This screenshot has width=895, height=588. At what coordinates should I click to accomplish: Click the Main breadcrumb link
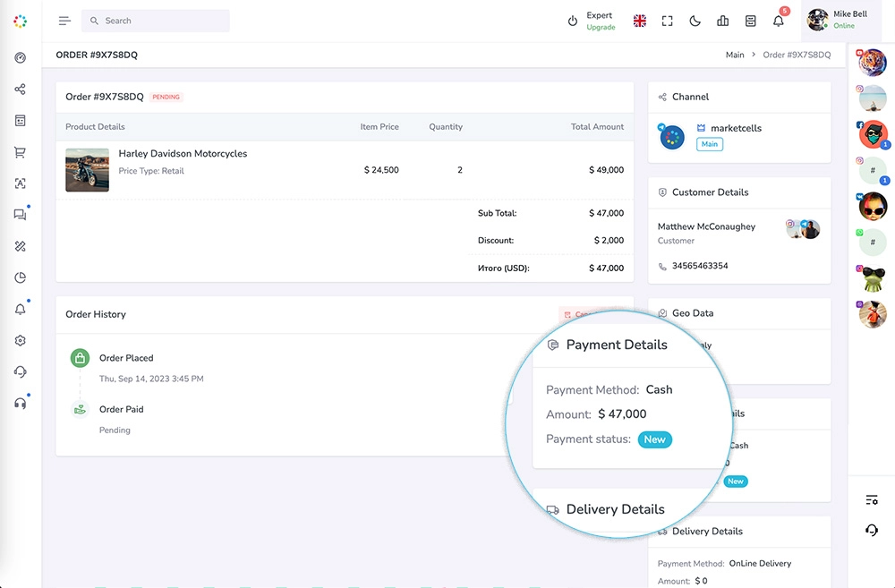point(735,55)
